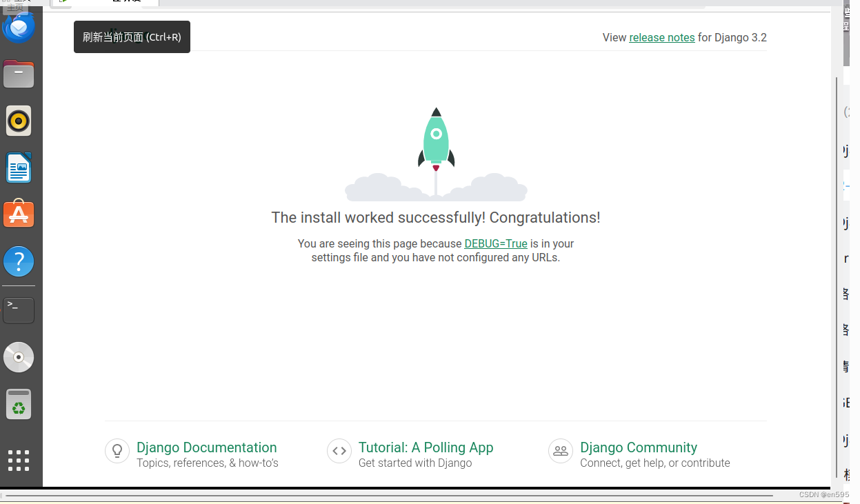Click 'Get started with Django' text
This screenshot has height=504, width=860.
tap(415, 463)
